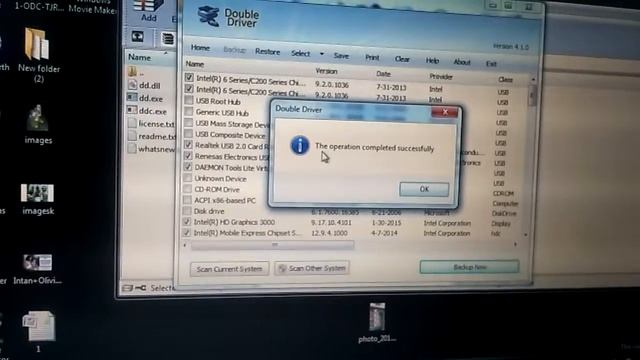
Task: Click the driver list right scroll arrow
Action: [516, 244]
